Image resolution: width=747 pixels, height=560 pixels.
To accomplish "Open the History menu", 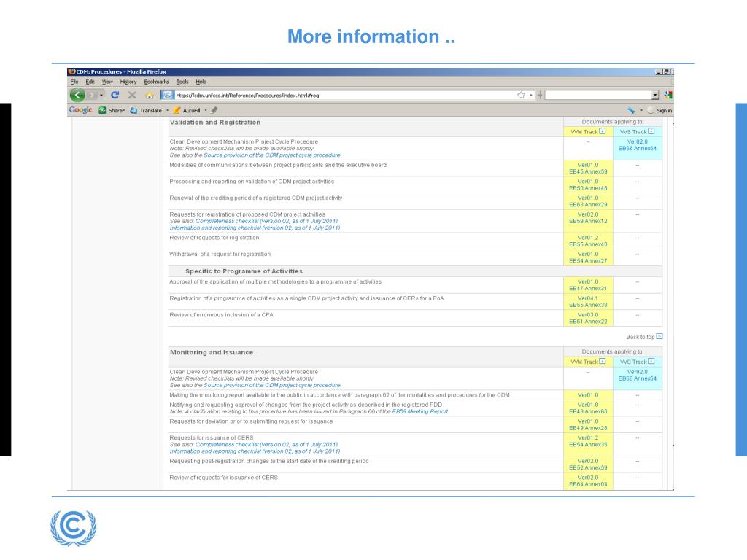I will click(128, 82).
